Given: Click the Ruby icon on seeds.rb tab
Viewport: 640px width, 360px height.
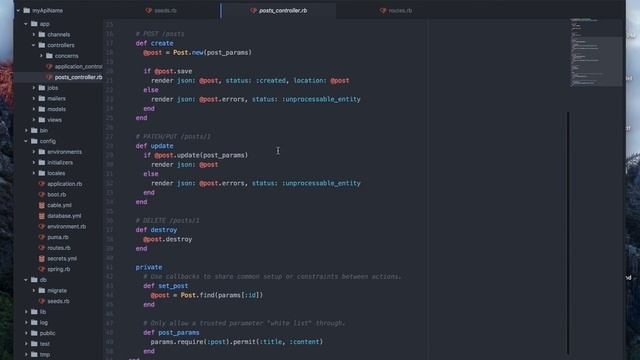Looking at the screenshot, I should pos(149,11).
